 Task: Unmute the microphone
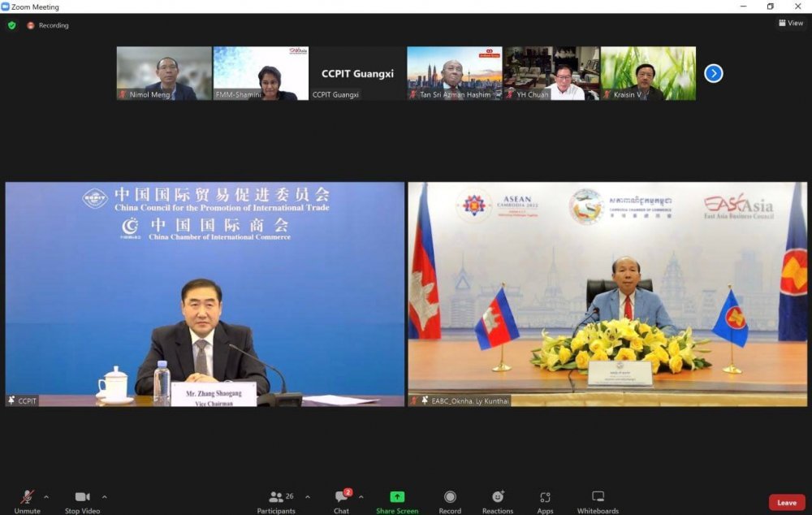click(27, 497)
